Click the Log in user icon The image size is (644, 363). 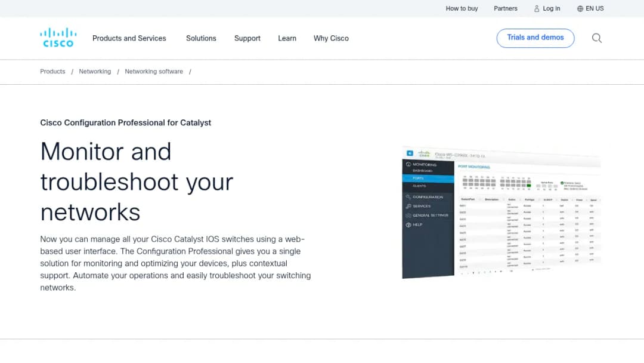(537, 8)
